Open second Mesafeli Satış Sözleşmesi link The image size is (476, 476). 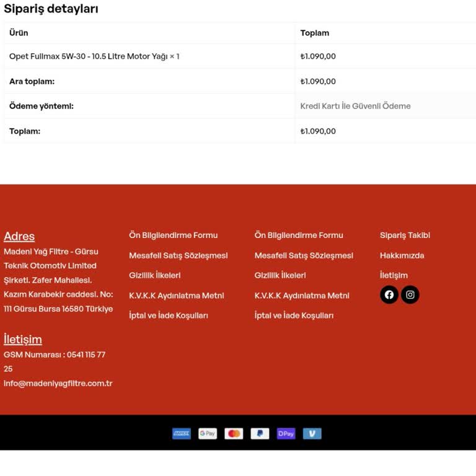pyautogui.click(x=304, y=255)
